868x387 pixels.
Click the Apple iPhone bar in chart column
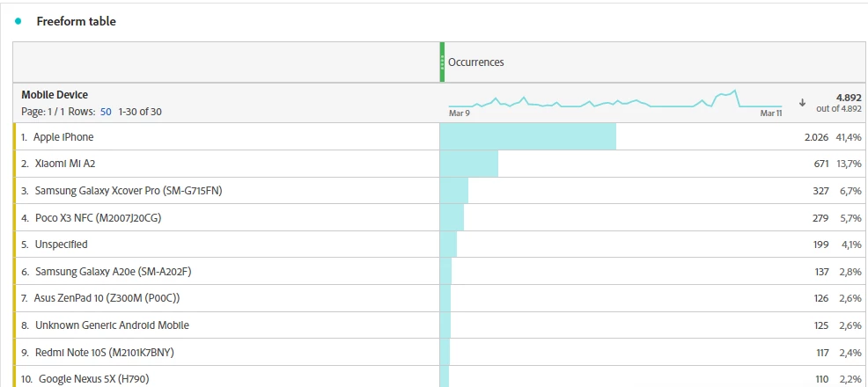pos(528,136)
